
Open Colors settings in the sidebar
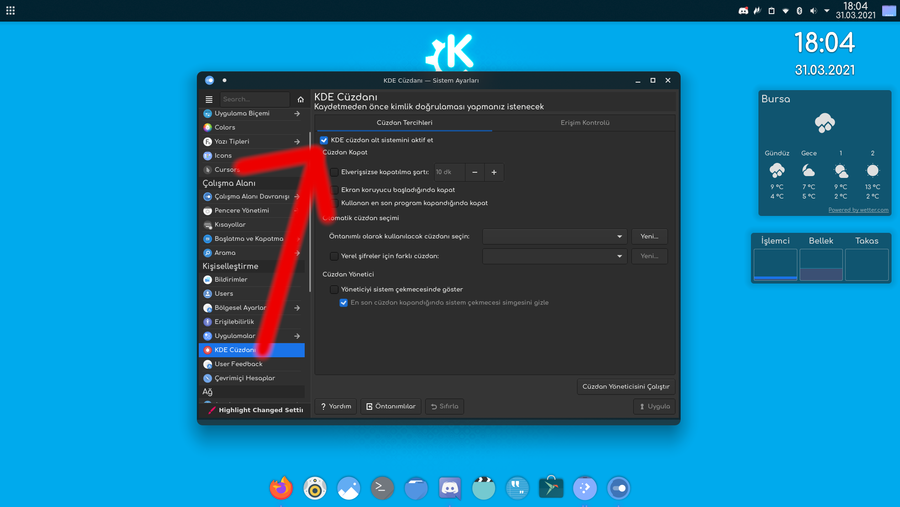pyautogui.click(x=251, y=127)
